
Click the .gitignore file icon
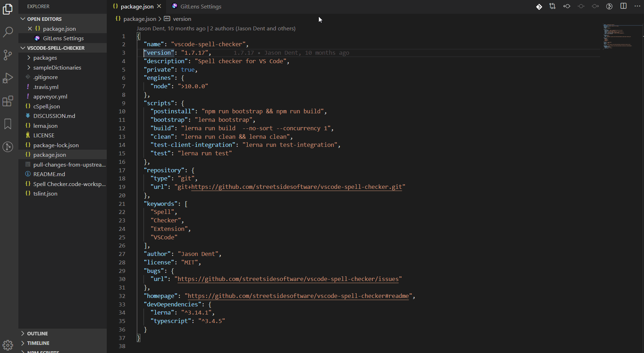pos(28,77)
